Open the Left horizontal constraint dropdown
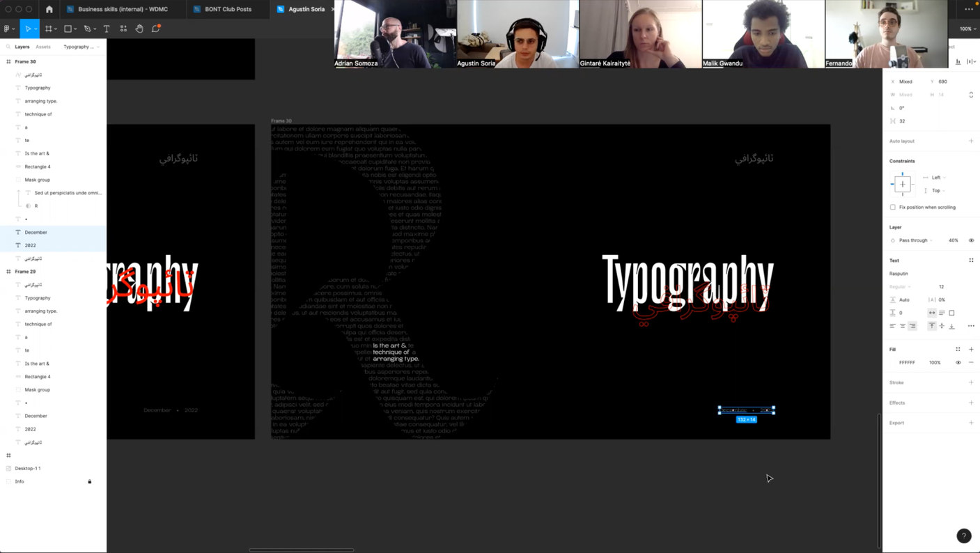 click(x=936, y=178)
